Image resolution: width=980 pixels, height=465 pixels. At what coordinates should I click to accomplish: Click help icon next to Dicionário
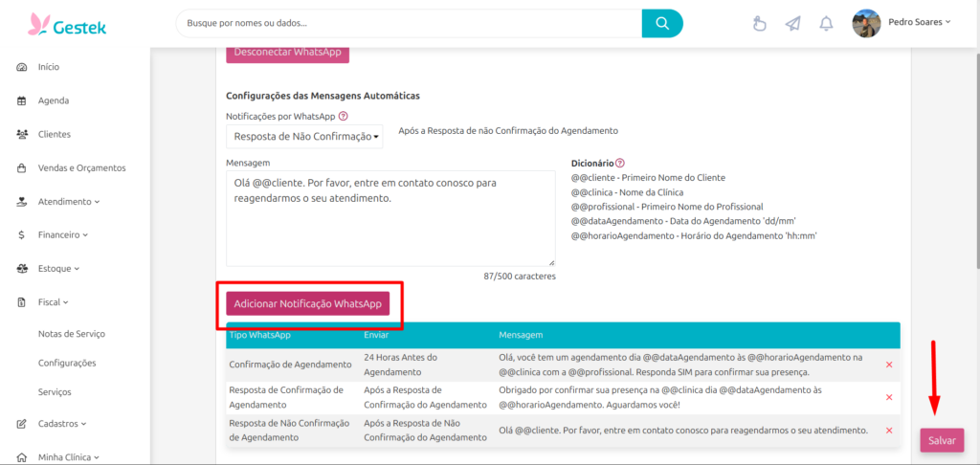tap(620, 164)
